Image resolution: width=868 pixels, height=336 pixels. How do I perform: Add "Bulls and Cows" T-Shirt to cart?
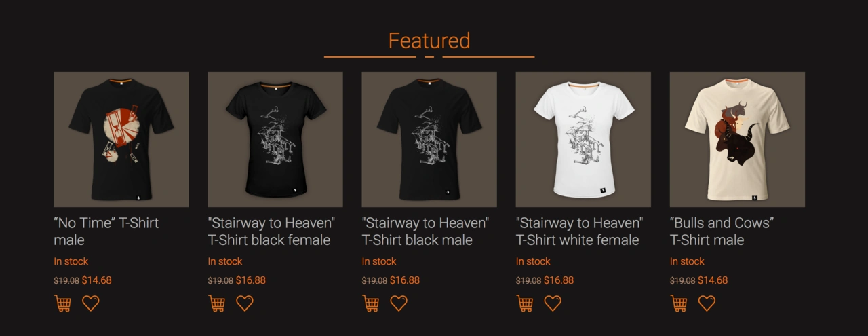(679, 303)
